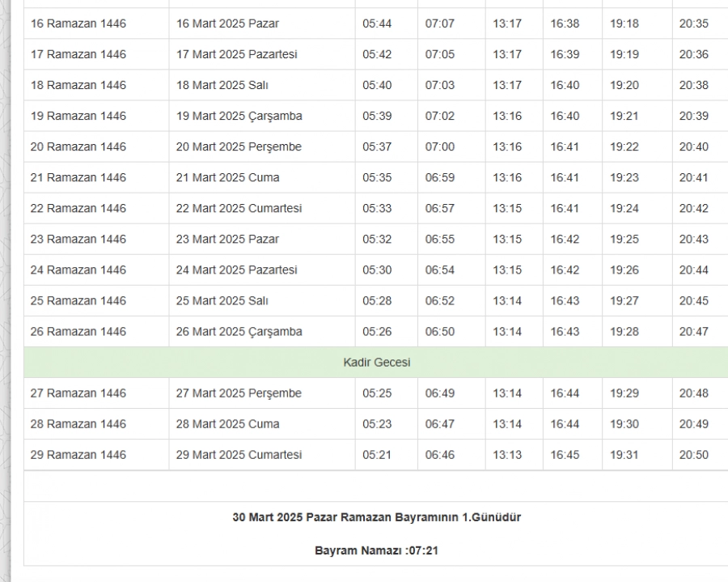Click the 20:50 time in 29 Mart row
This screenshot has height=582, width=728.
pos(693,455)
